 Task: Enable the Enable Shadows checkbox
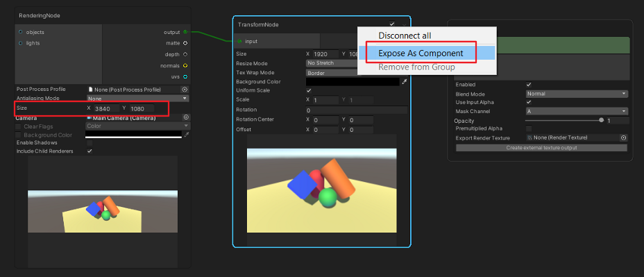click(90, 142)
